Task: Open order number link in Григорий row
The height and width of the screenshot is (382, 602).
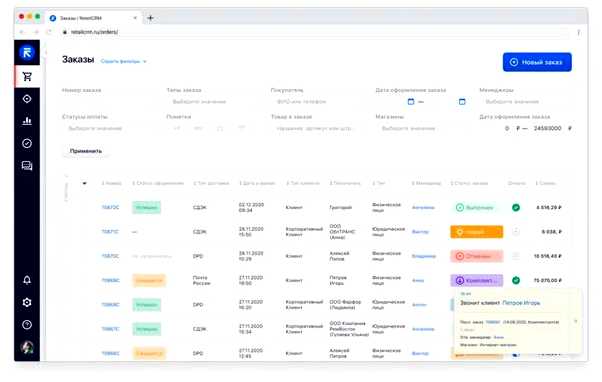Action: 110,208
